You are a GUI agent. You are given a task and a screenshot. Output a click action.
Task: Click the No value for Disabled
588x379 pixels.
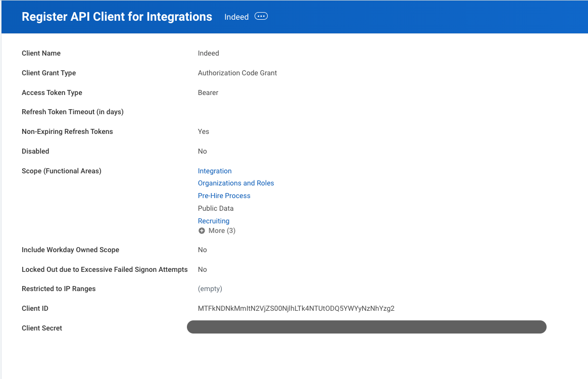[x=202, y=151]
